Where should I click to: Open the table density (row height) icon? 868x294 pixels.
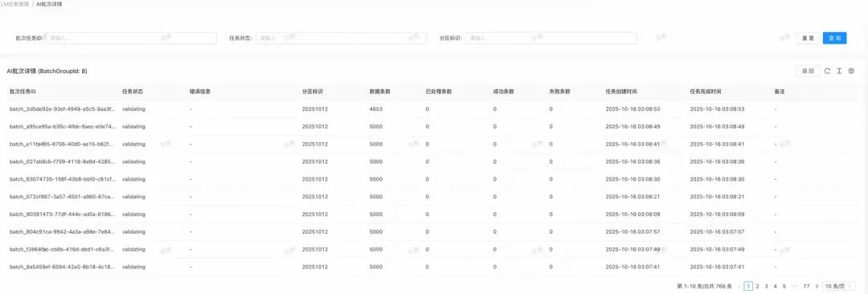pos(839,71)
